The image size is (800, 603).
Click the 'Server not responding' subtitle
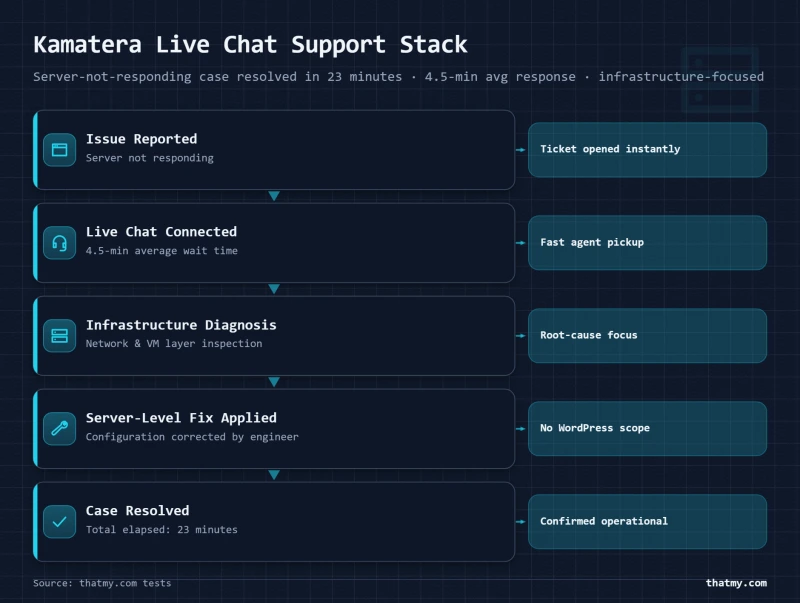(x=149, y=158)
